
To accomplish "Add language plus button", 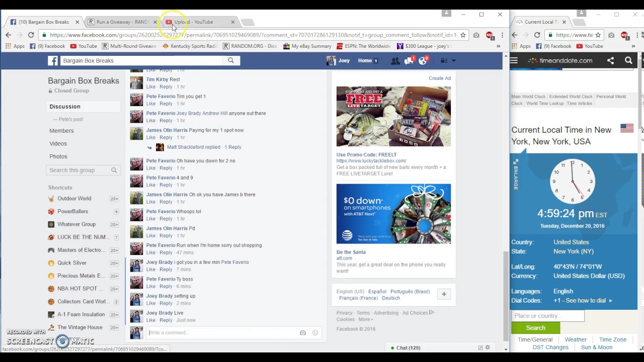I will [444, 294].
